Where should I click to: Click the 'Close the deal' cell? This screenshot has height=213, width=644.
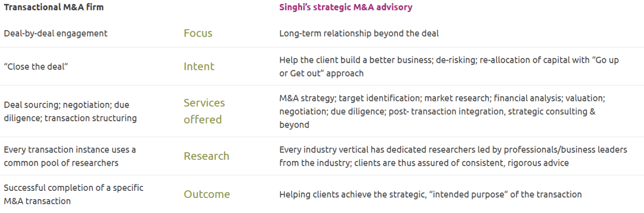tap(36, 67)
